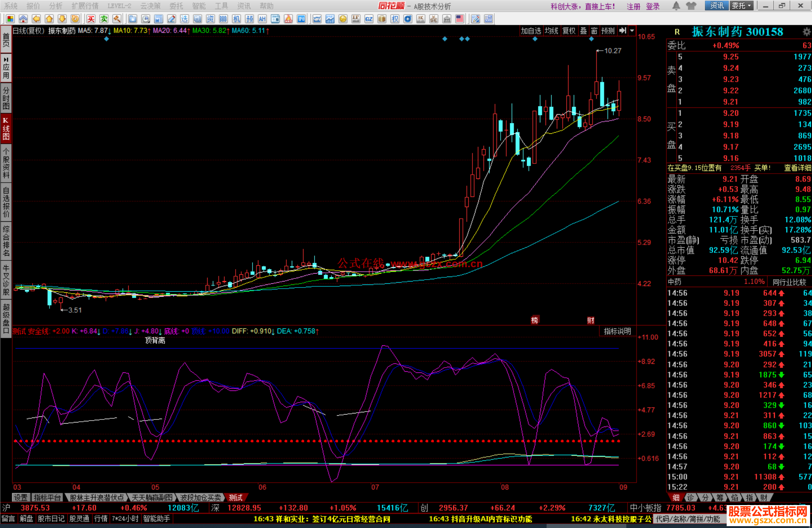The image size is (812, 528).
Task: Select the 分时图 sidebar tab
Action: pos(6,97)
